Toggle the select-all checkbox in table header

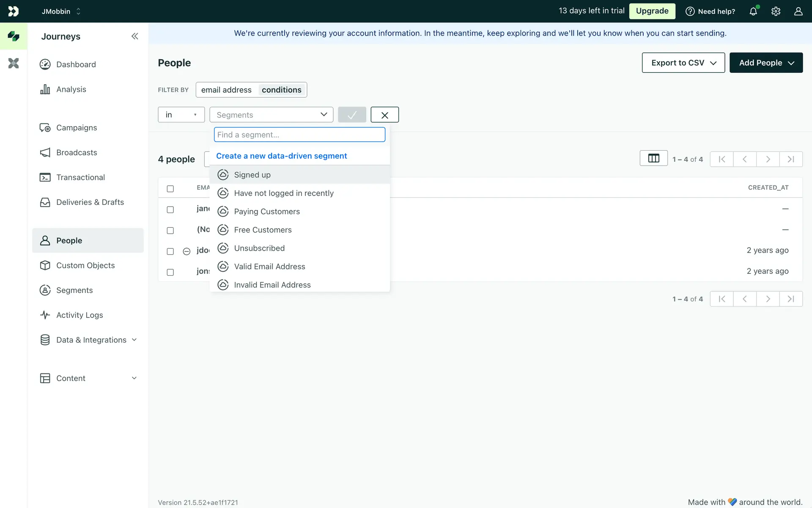[x=170, y=189]
